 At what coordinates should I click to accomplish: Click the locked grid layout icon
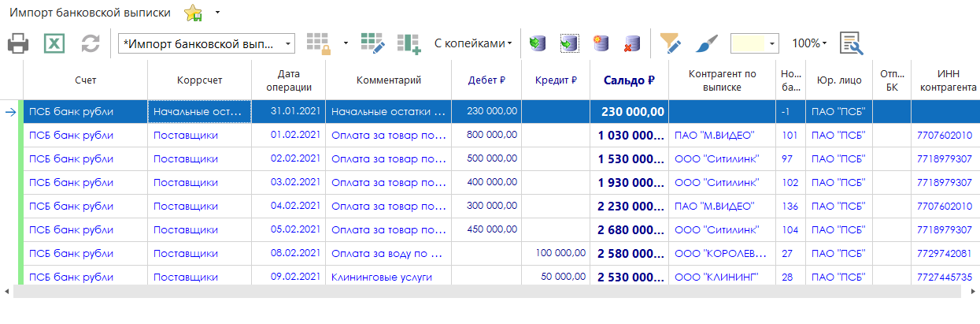[318, 43]
